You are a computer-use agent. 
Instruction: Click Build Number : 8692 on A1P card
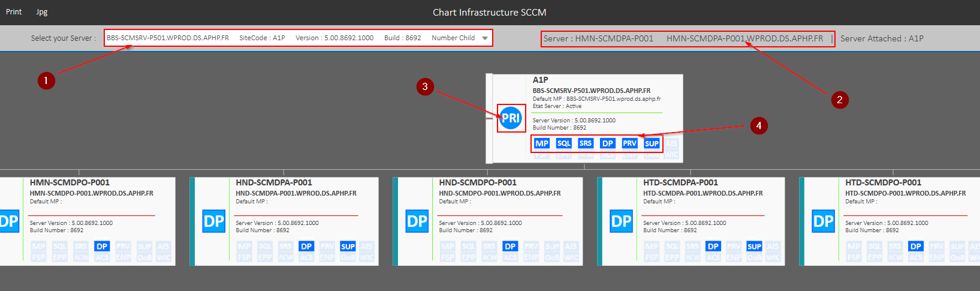pyautogui.click(x=559, y=128)
